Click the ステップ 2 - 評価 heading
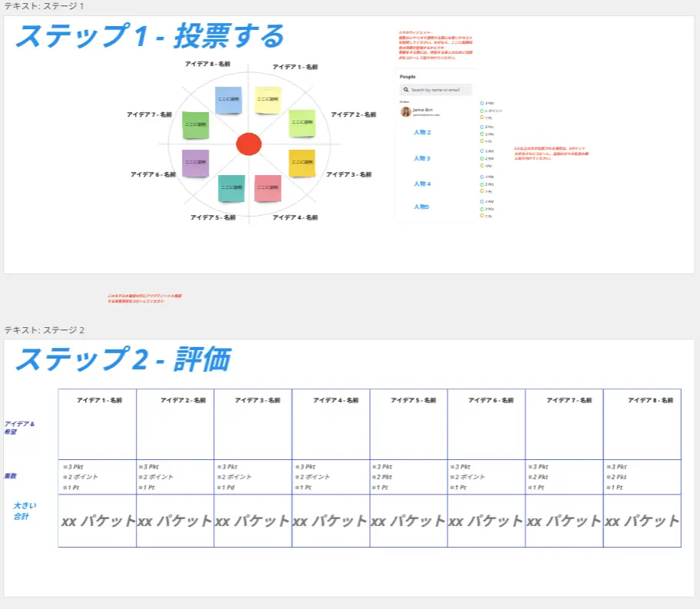The height and width of the screenshot is (609, 700). (x=123, y=359)
